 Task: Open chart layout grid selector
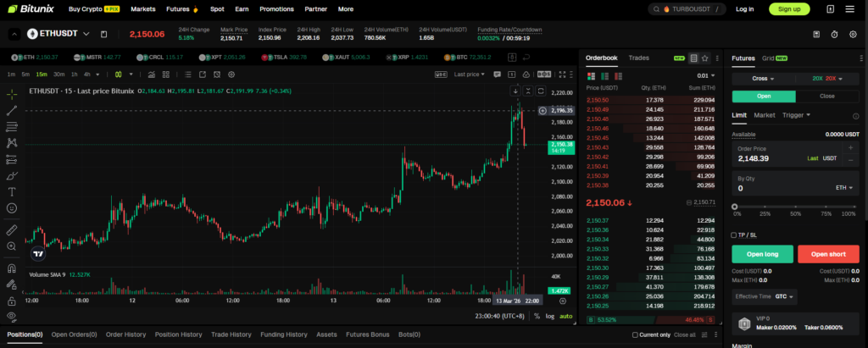coord(165,75)
